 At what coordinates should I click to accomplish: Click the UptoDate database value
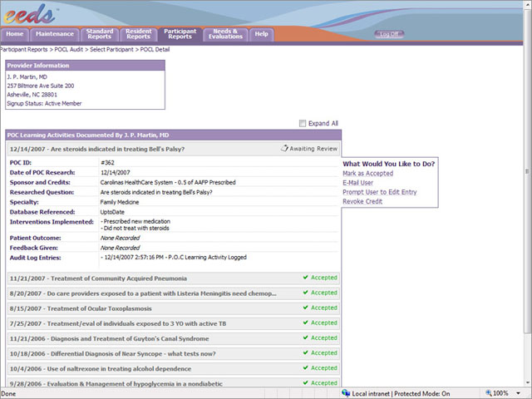pos(112,212)
